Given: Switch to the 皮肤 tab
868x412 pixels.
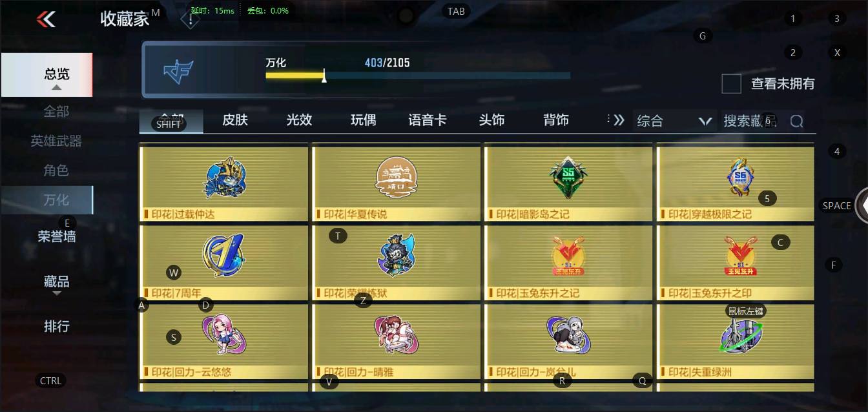Looking at the screenshot, I should click(x=235, y=120).
